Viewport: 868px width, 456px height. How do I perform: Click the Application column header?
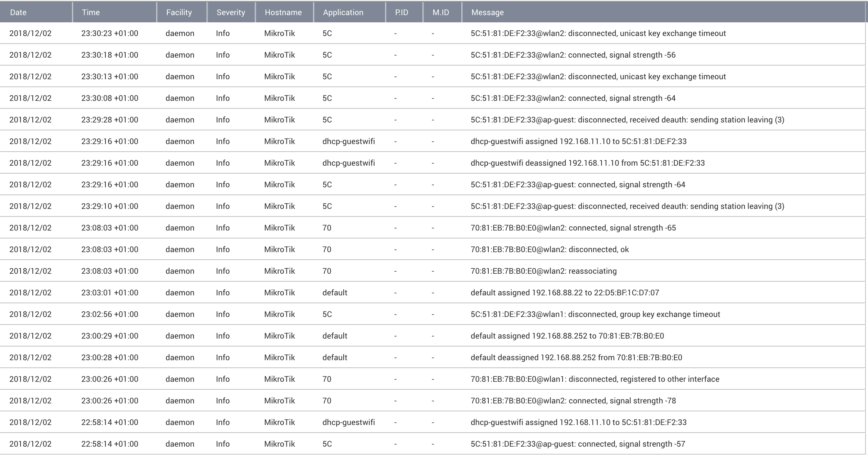(x=349, y=12)
